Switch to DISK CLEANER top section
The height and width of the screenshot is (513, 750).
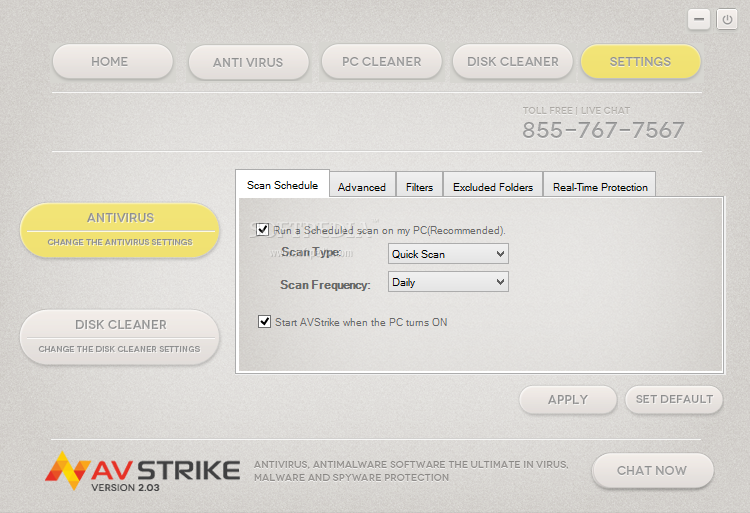click(512, 62)
